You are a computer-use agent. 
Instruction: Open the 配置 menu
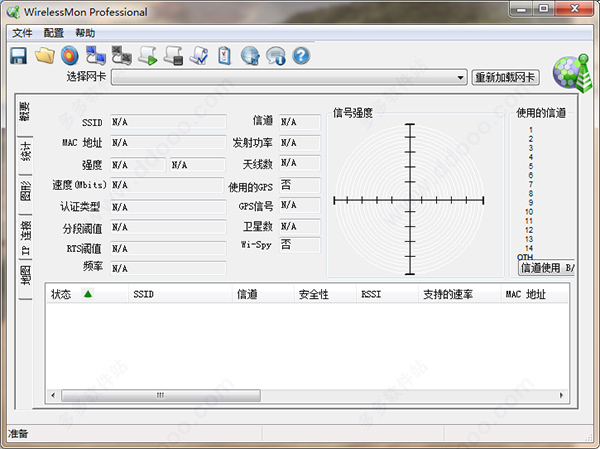tap(54, 33)
